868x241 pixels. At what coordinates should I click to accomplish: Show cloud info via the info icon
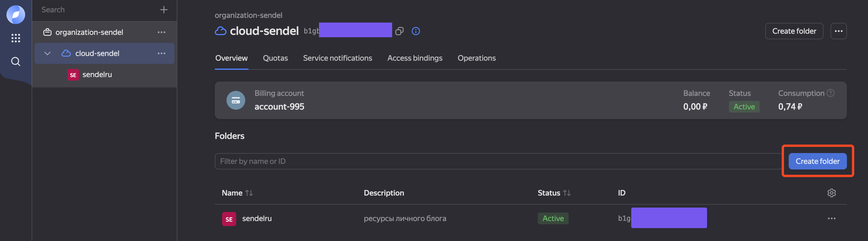point(416,31)
